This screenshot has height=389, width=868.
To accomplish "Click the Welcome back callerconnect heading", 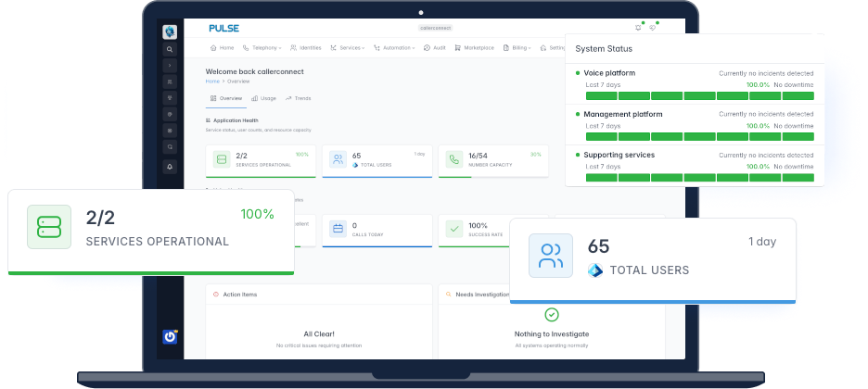I will pyautogui.click(x=255, y=72).
